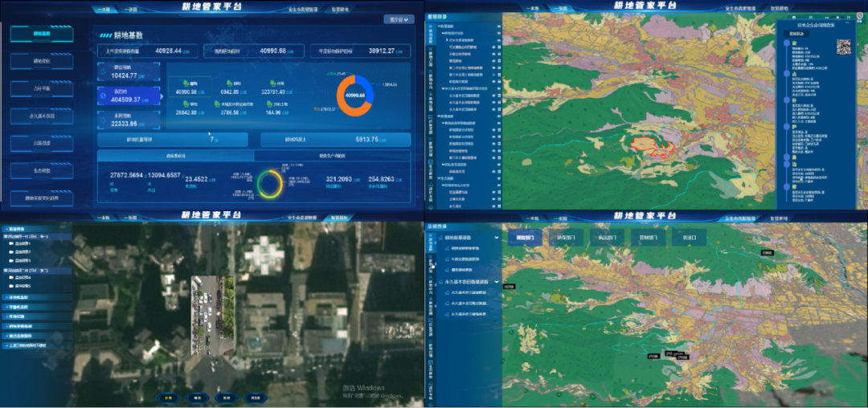The width and height of the screenshot is (868, 408).
Task: Collapse 永久基本农田数量基数 chevron in bottom-right panel
Action: [497, 281]
